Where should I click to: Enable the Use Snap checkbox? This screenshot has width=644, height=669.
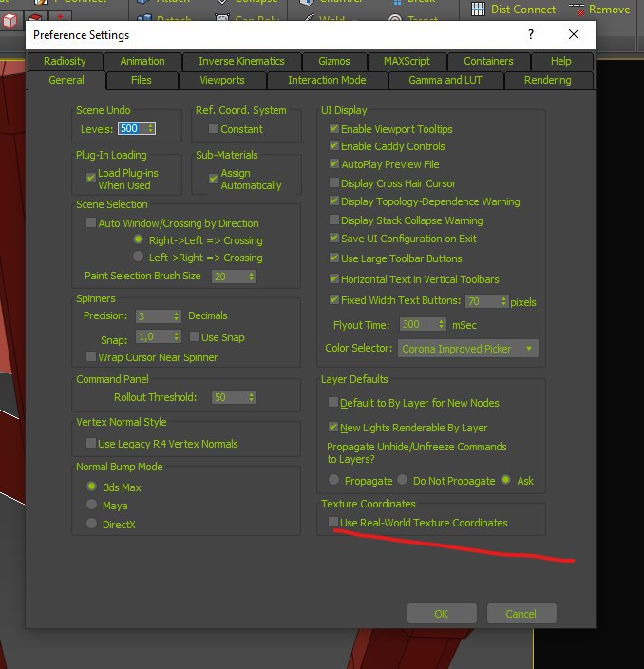point(195,336)
